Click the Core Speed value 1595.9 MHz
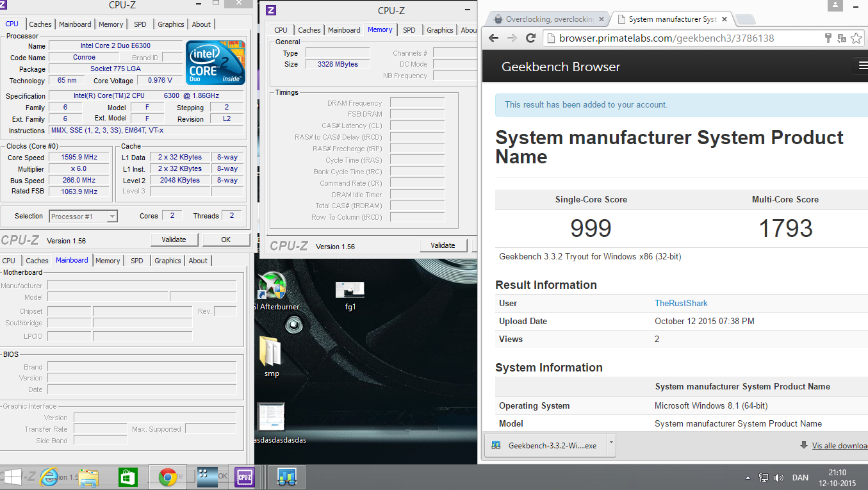 (x=80, y=158)
